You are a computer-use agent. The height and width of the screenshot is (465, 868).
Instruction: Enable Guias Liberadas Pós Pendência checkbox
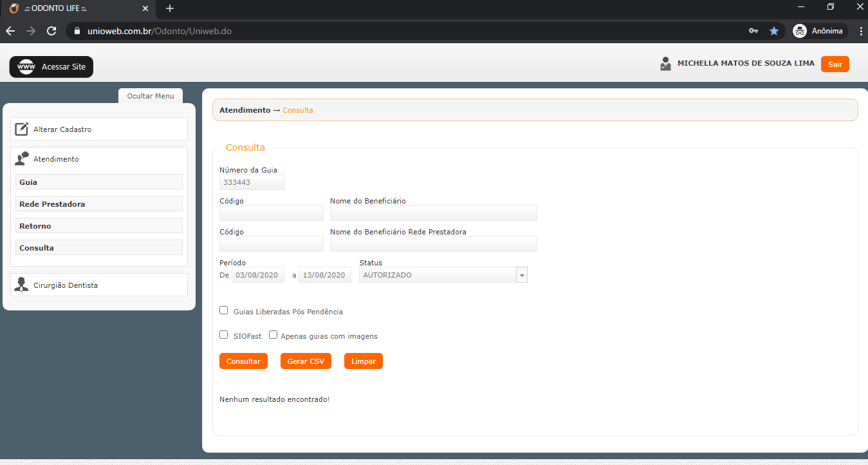pyautogui.click(x=224, y=310)
